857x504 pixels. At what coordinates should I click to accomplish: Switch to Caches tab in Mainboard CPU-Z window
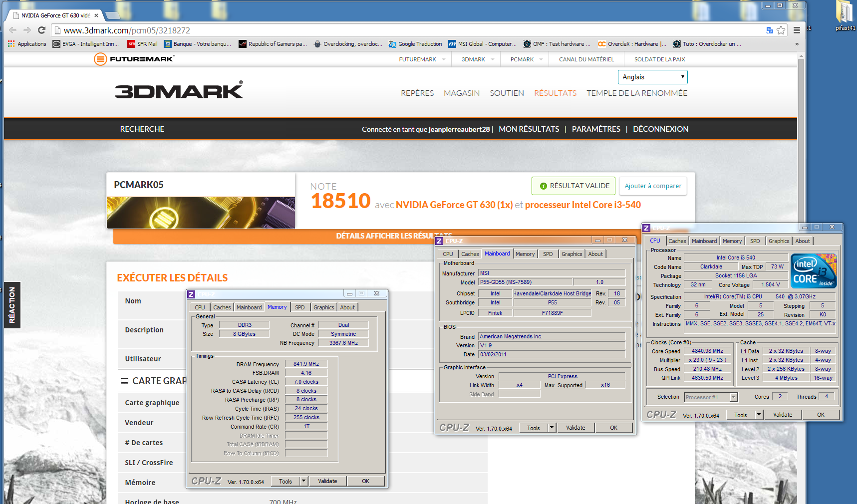470,254
